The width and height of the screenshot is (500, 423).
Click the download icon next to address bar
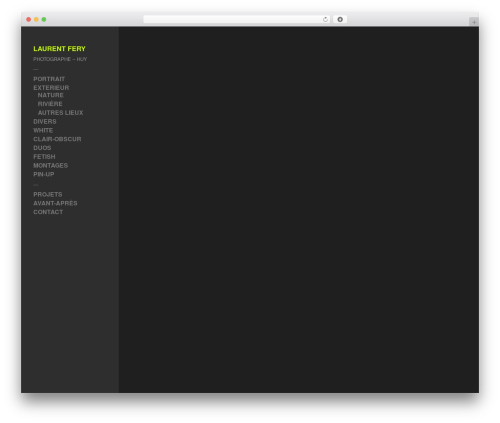tap(340, 20)
